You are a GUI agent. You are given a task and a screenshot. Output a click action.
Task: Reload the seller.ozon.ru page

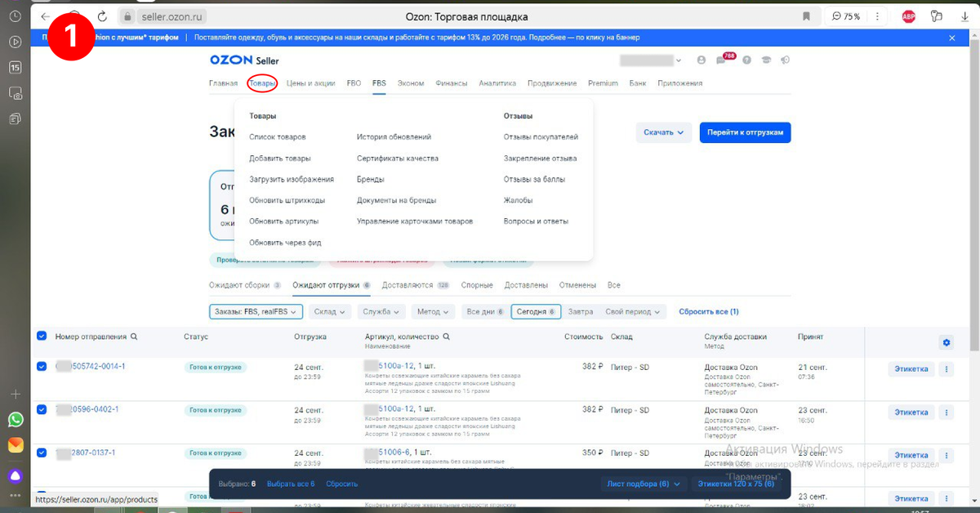(x=102, y=16)
